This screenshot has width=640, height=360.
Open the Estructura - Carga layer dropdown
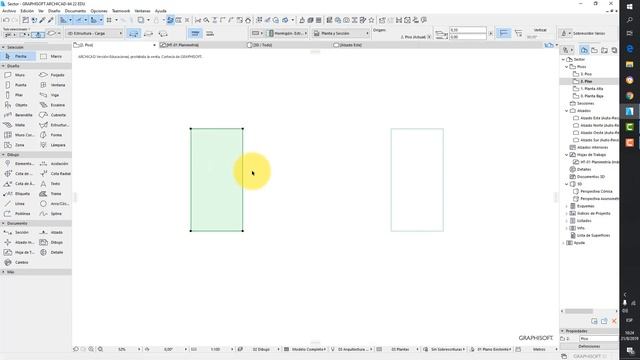[x=94, y=33]
